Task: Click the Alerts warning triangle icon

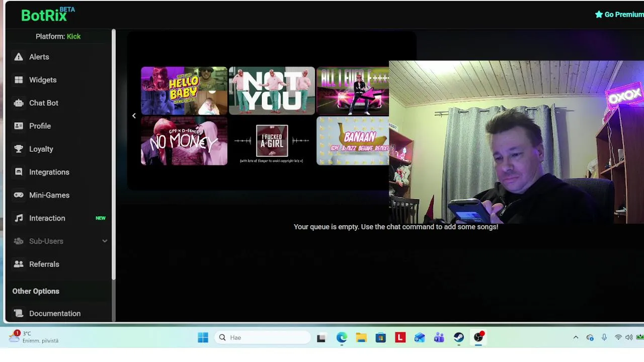Action: coord(19,57)
